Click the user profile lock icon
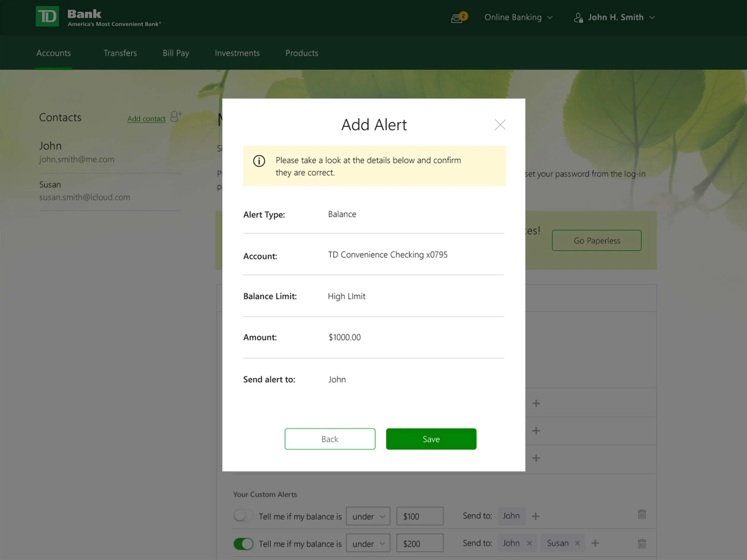The height and width of the screenshot is (560, 747). (578, 18)
